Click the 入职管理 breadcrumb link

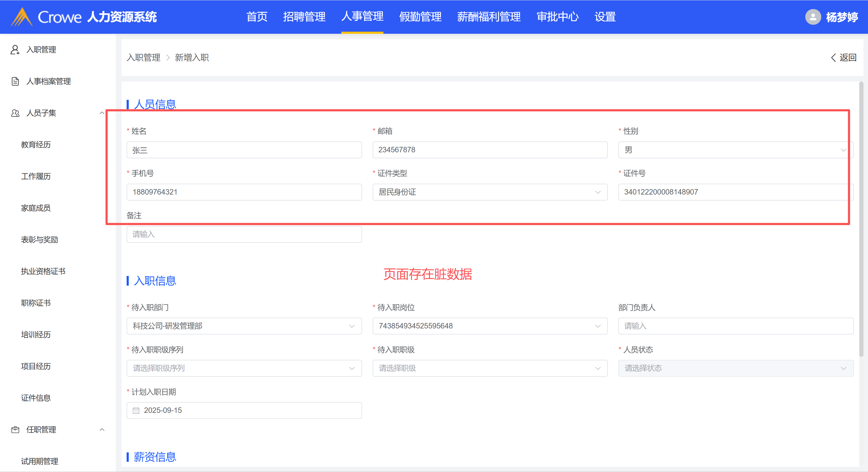(x=144, y=58)
